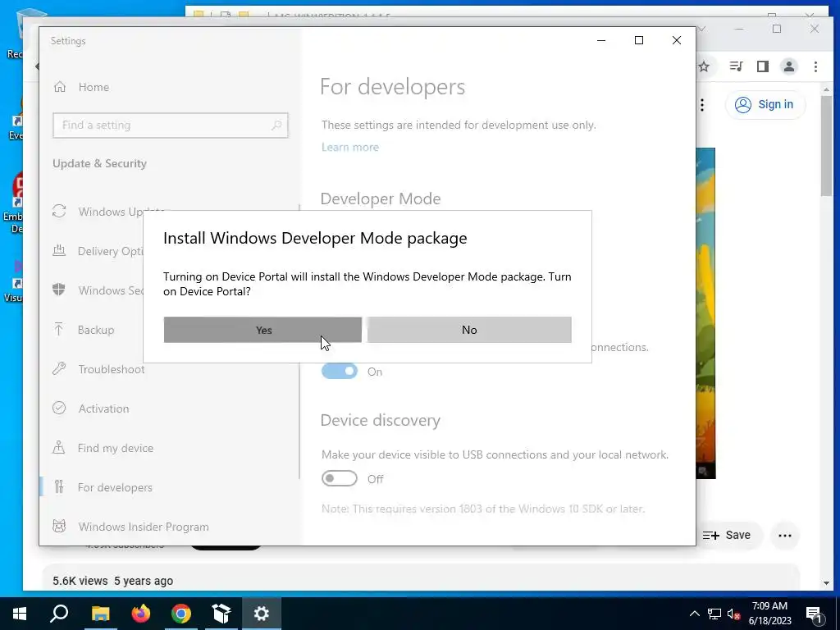The image size is (840, 630).
Task: Open YouTube settings three-dot menu near Sign in
Action: [x=702, y=104]
